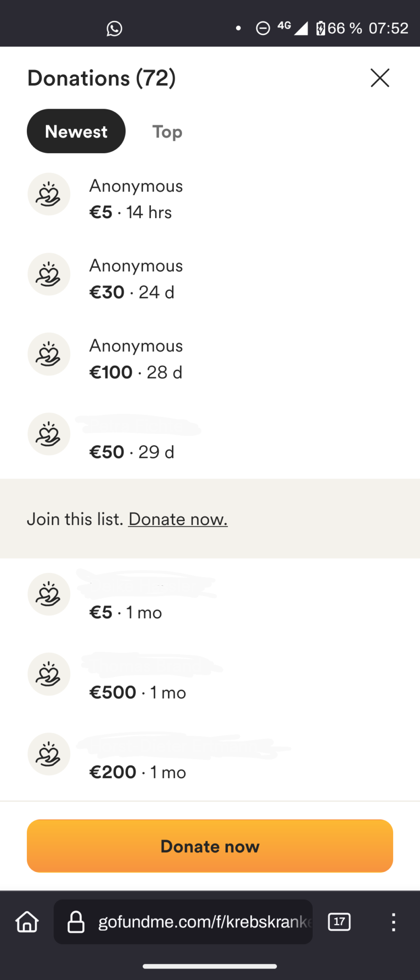
Task: Tap the donor icon beside the €50 donation
Action: 49,434
